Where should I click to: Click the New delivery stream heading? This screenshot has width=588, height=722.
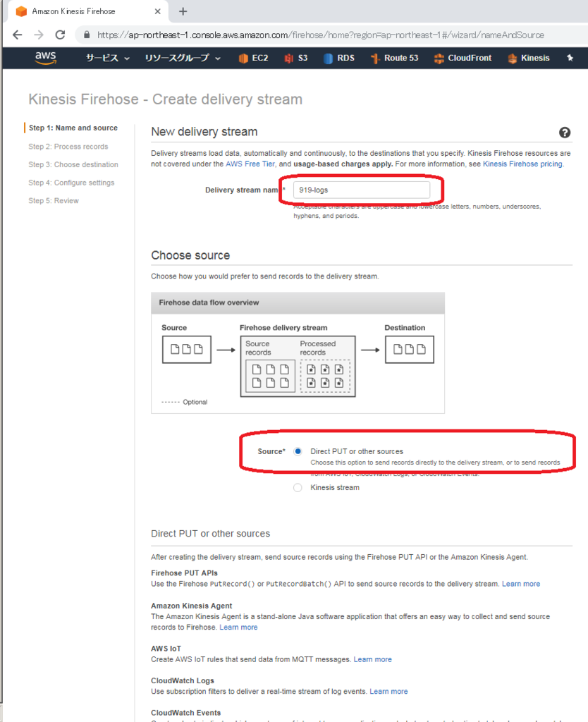click(x=204, y=132)
